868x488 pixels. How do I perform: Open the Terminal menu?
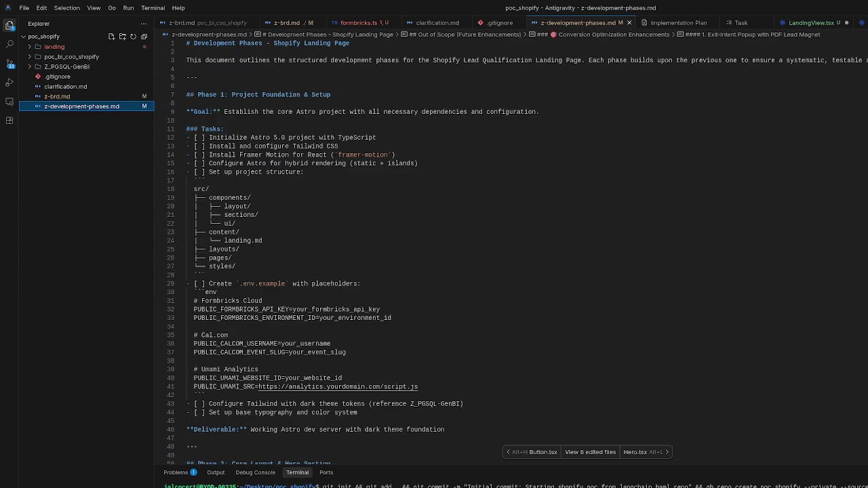[x=153, y=8]
